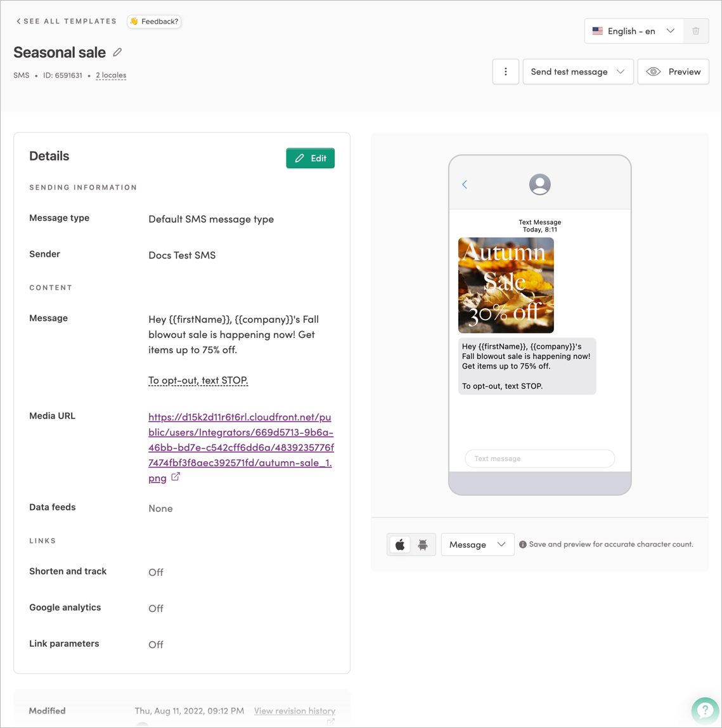
Task: Click the pencil icon next to Seasonal sale
Action: [117, 53]
